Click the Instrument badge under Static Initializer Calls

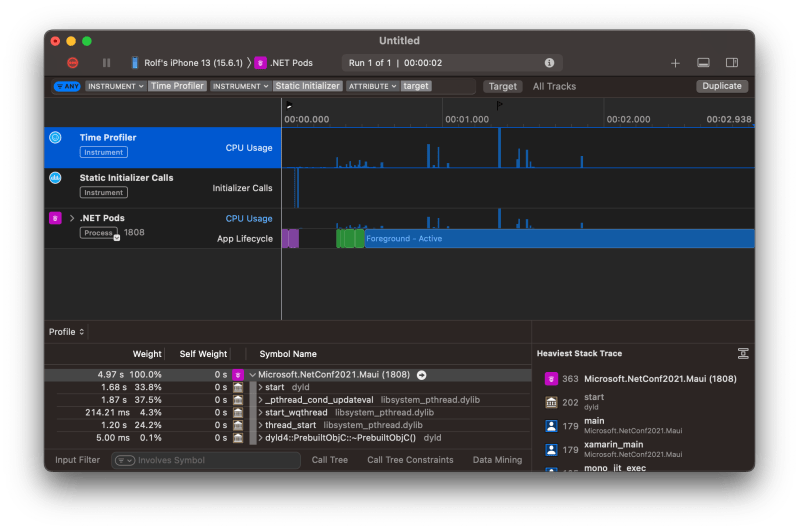tap(103, 193)
